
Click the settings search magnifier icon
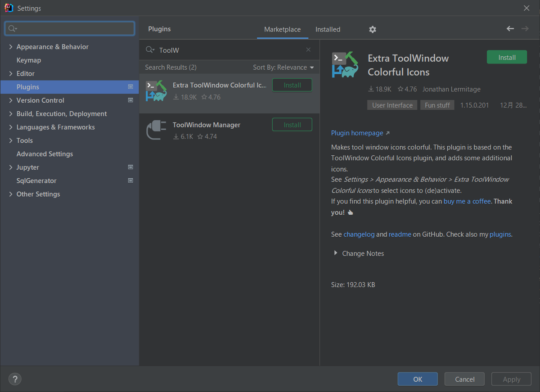pyautogui.click(x=13, y=29)
